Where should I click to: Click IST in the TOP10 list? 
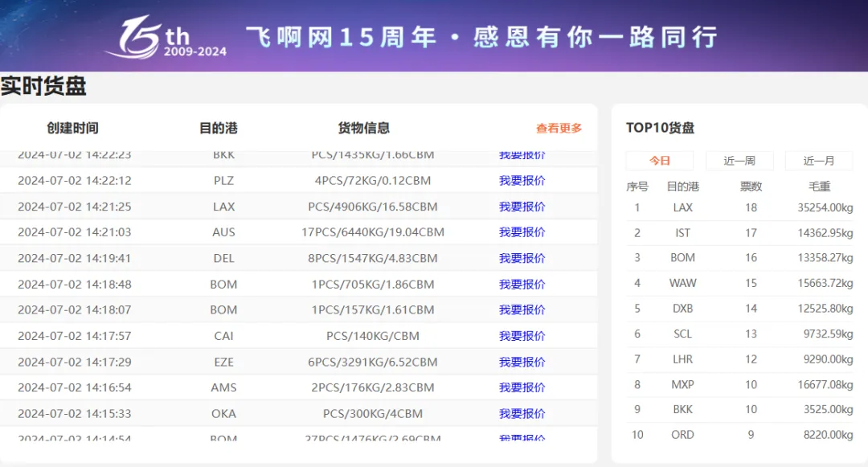click(682, 233)
